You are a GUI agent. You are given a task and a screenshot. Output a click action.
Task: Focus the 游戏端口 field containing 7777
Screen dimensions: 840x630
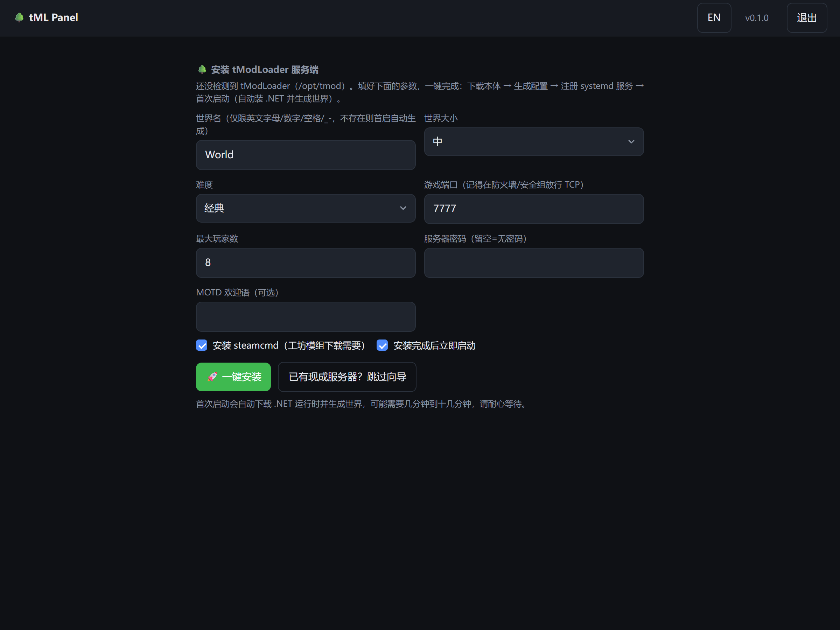pyautogui.click(x=533, y=209)
